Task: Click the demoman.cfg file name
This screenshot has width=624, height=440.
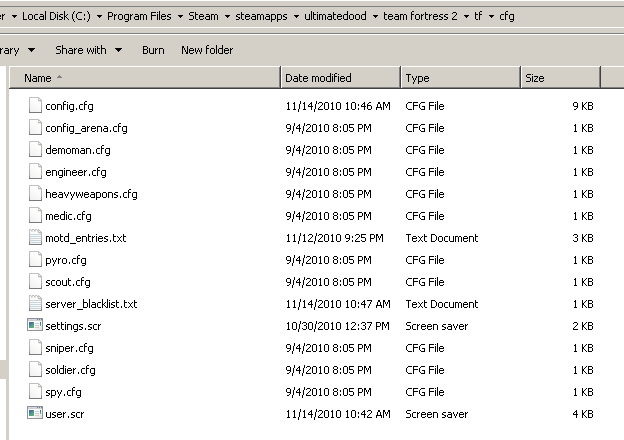Action: [x=78, y=150]
